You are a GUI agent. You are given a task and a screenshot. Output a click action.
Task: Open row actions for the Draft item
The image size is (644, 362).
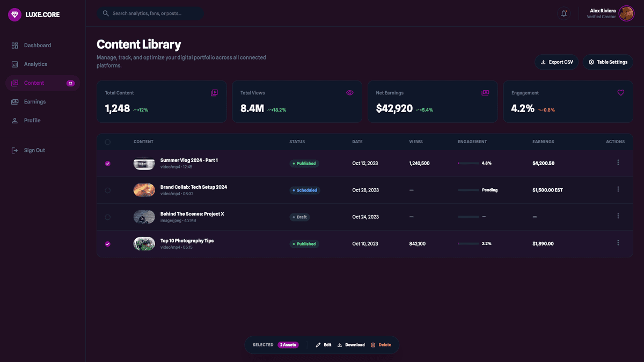click(x=618, y=216)
